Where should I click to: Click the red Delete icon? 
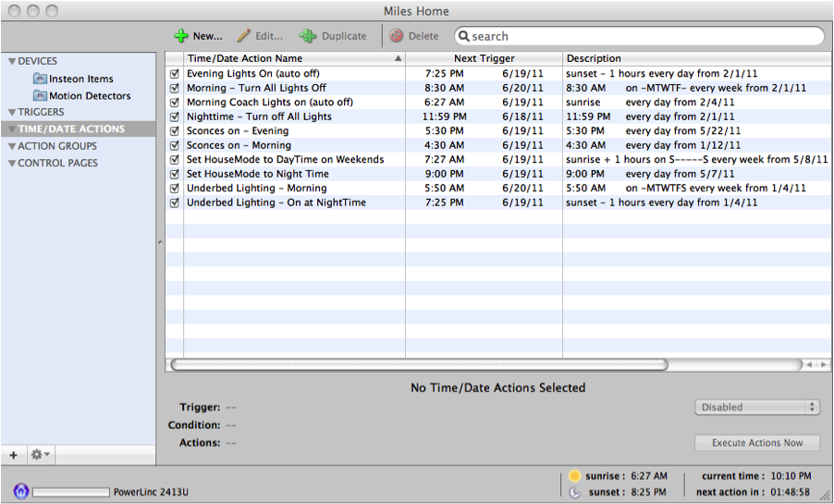click(397, 36)
